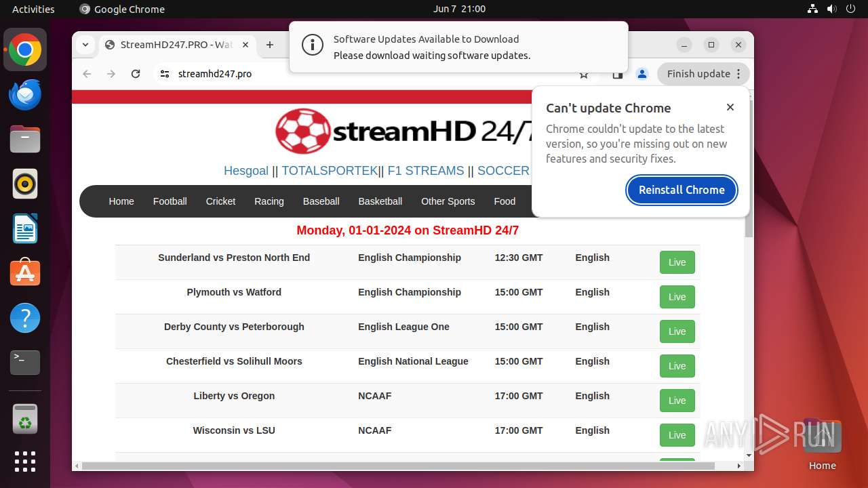This screenshot has width=868, height=488.
Task: Click the streamHD 24/7 logo
Action: click(x=403, y=131)
